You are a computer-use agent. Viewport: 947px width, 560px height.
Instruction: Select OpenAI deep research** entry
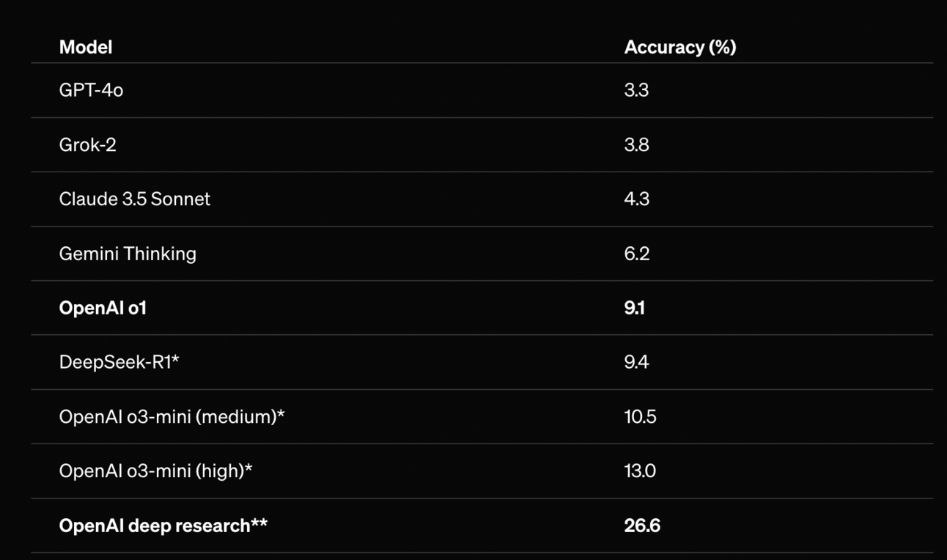(x=163, y=526)
